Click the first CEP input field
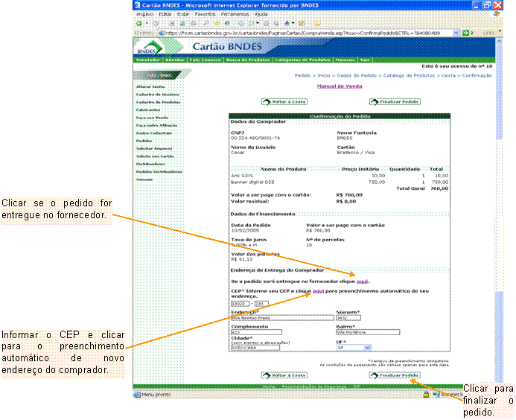Viewport: 516px width, 420px height. [x=241, y=304]
